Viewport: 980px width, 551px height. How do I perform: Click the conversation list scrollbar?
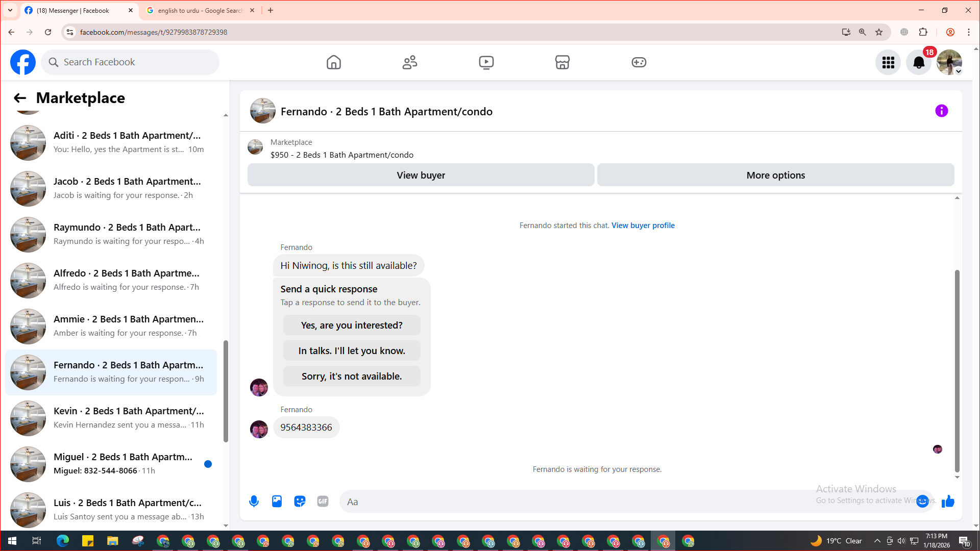[x=226, y=390]
